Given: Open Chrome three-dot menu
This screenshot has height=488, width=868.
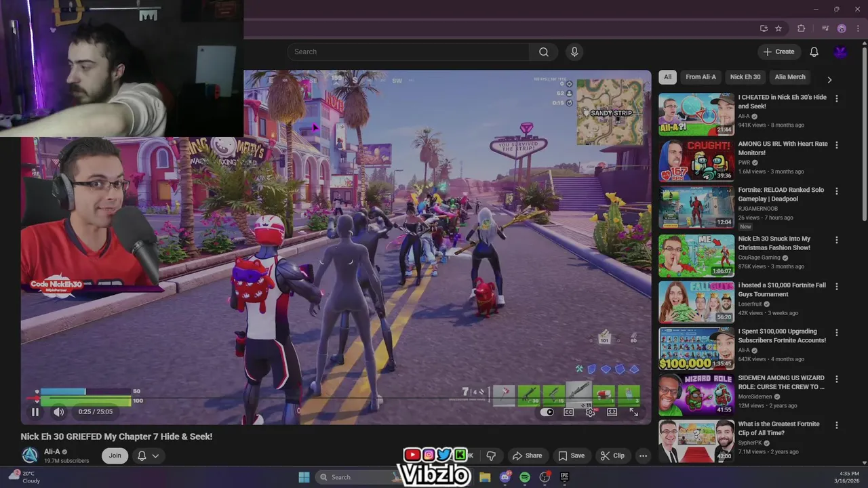Looking at the screenshot, I should [x=856, y=28].
